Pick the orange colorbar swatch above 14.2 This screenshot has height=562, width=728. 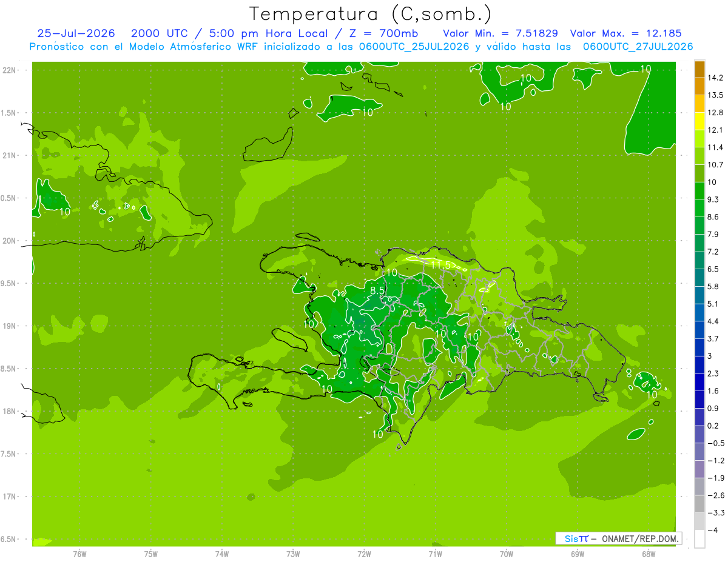699,69
